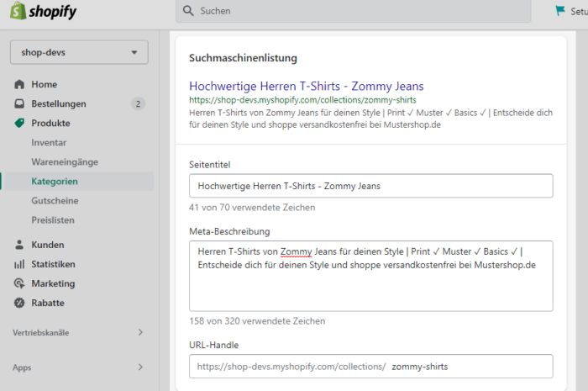Open Bestellungen in the sidebar
The width and height of the screenshot is (588, 391).
[59, 104]
